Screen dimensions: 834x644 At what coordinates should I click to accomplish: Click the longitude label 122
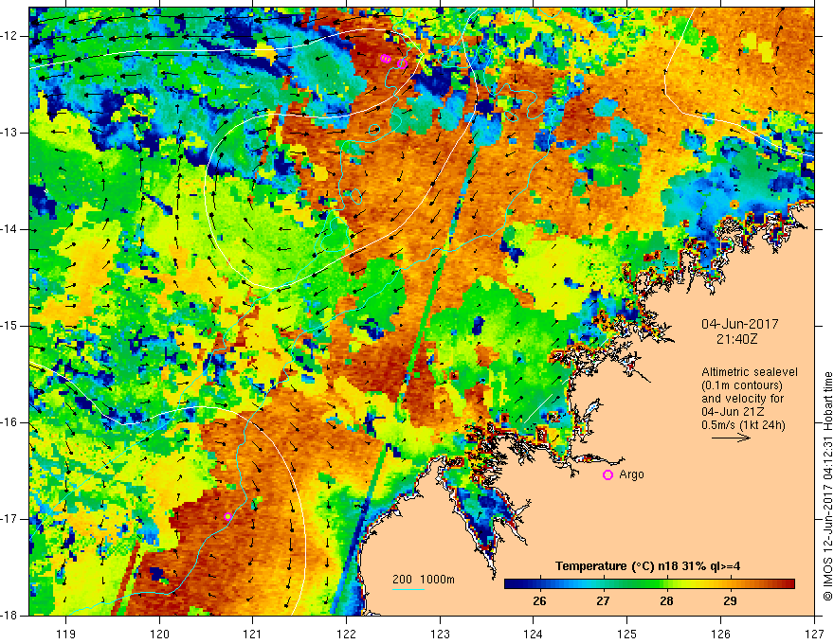pyautogui.click(x=346, y=634)
